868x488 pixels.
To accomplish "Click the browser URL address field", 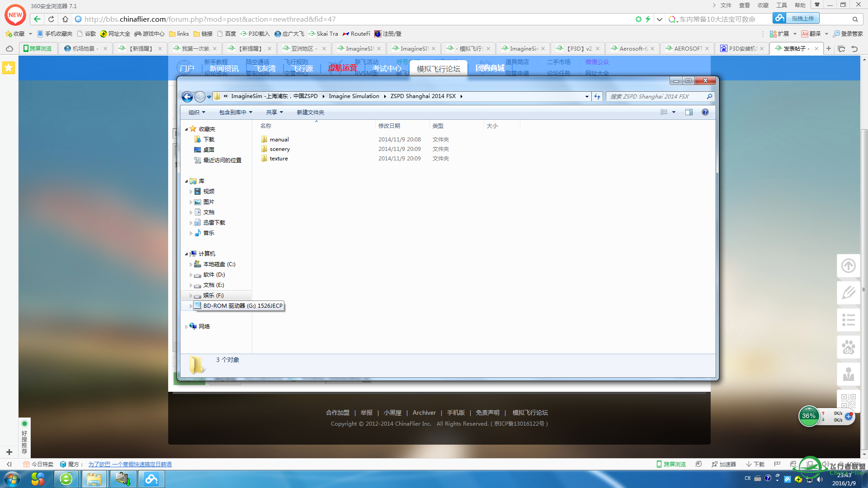I will [353, 19].
